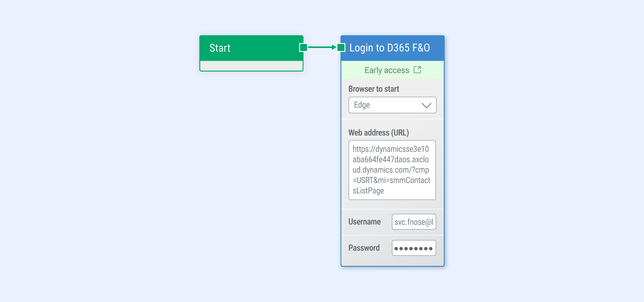Click inside the Web address URL field
This screenshot has width=644, height=302.
click(x=392, y=170)
